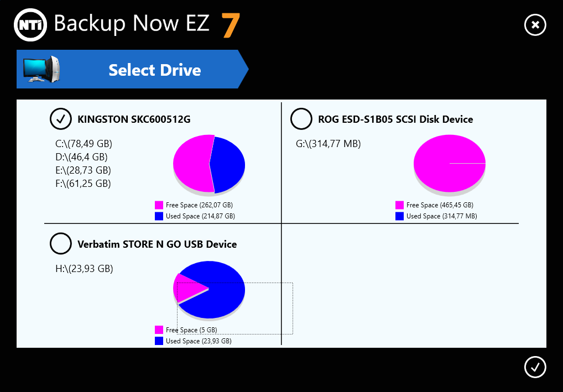
Task: Select the ROG ESD-S1B05 SCSI Disk Device
Action: [x=301, y=118]
